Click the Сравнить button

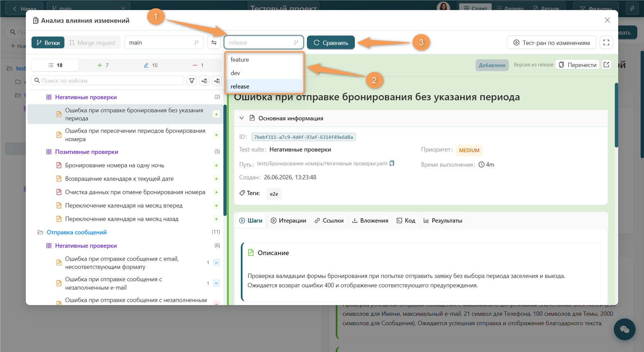[331, 43]
